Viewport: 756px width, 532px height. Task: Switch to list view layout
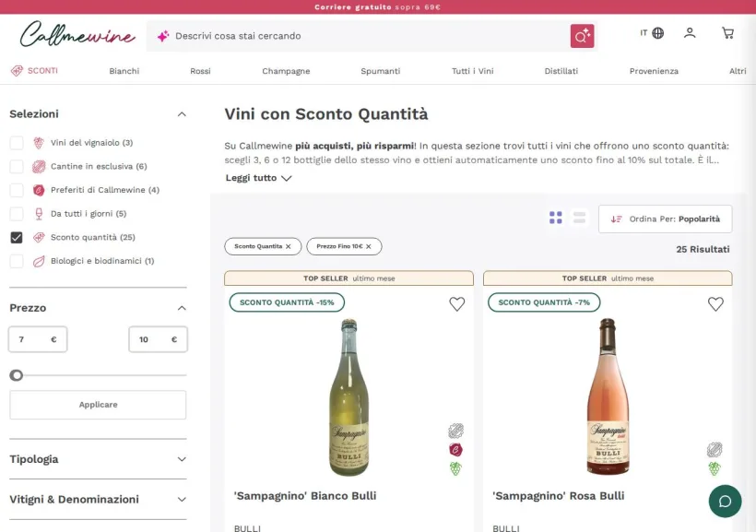579,218
